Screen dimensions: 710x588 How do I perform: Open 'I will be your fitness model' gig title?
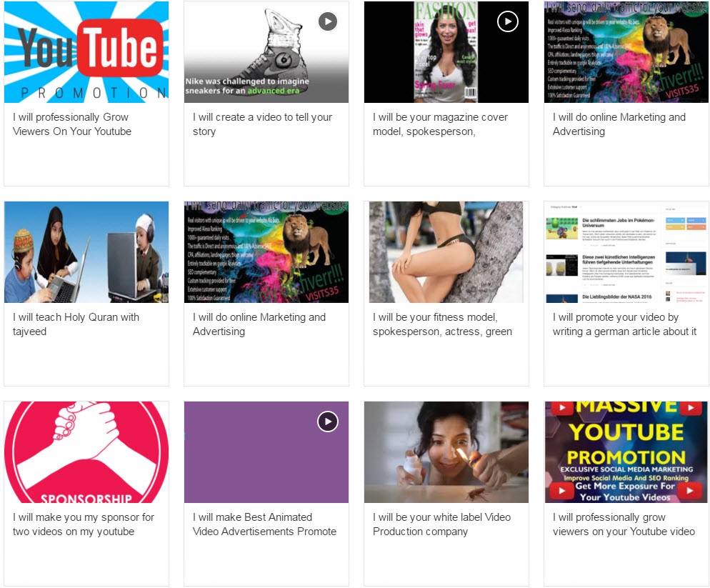[x=442, y=324]
